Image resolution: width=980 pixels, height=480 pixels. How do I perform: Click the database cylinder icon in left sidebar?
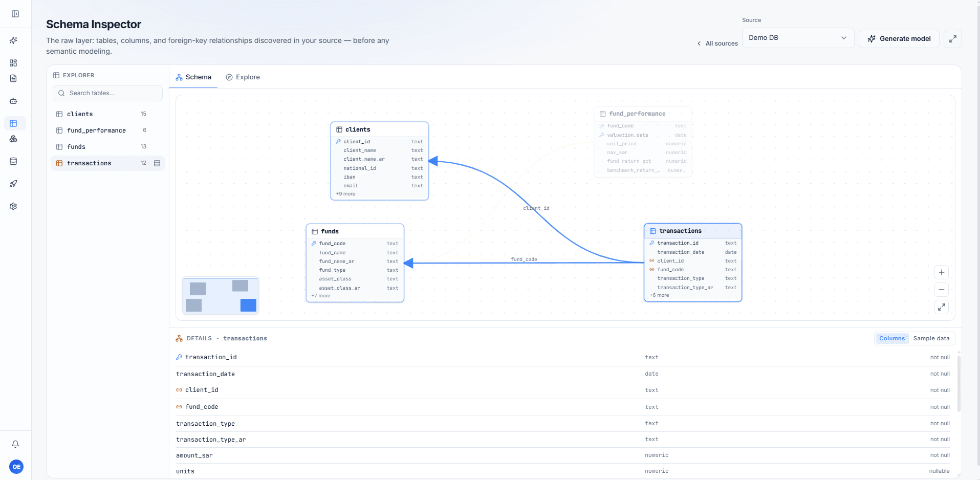[13, 161]
